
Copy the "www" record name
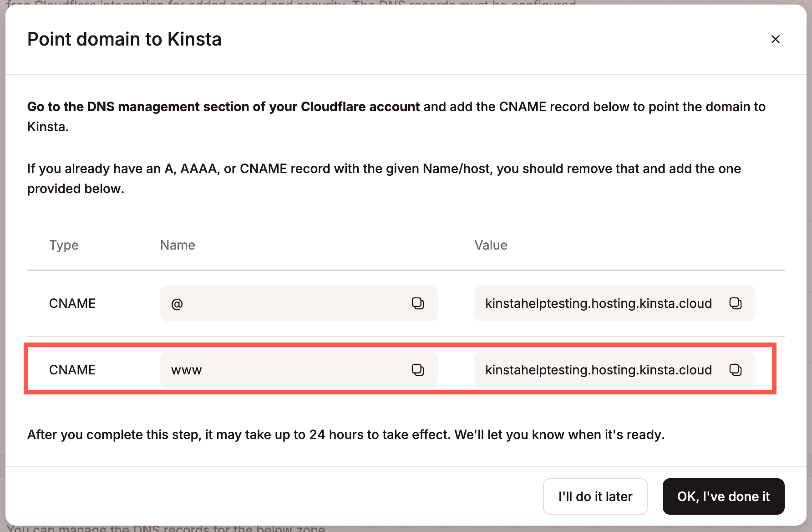418,370
